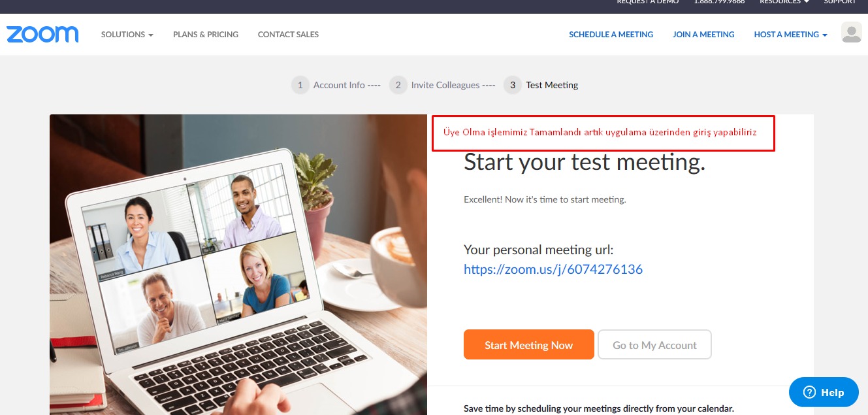Click the Help question mark icon
The image size is (868, 415).
click(809, 392)
